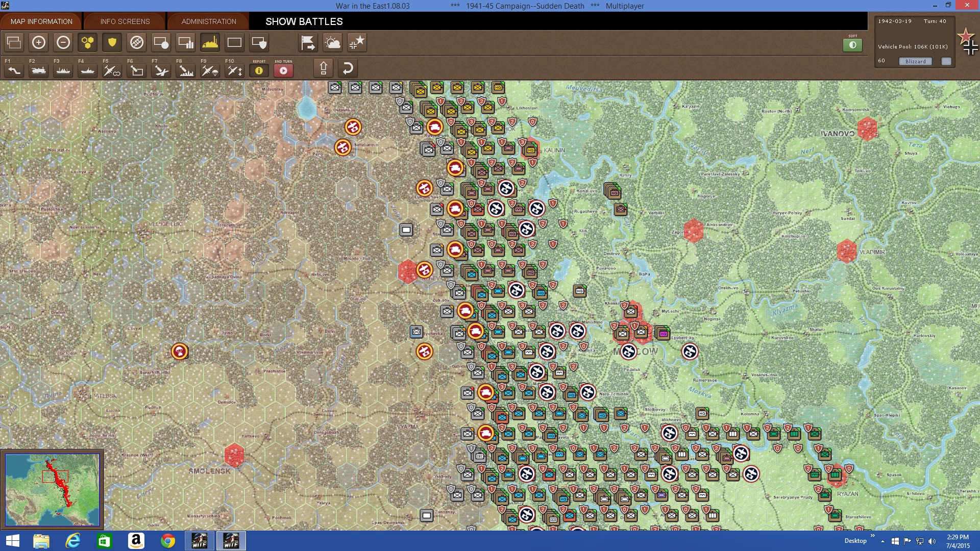Click the 1942-03-19 date text
The height and width of the screenshot is (551, 980).
coord(894,21)
